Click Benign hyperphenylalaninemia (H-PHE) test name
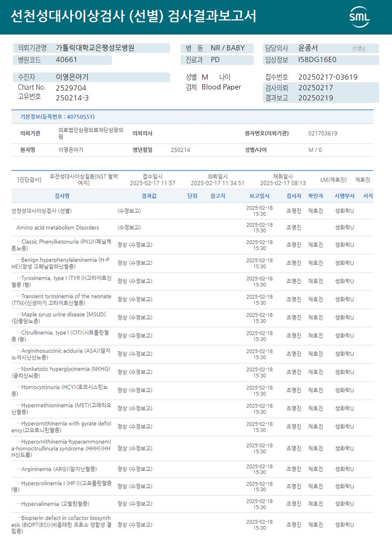The image size is (392, 554). [x=61, y=263]
